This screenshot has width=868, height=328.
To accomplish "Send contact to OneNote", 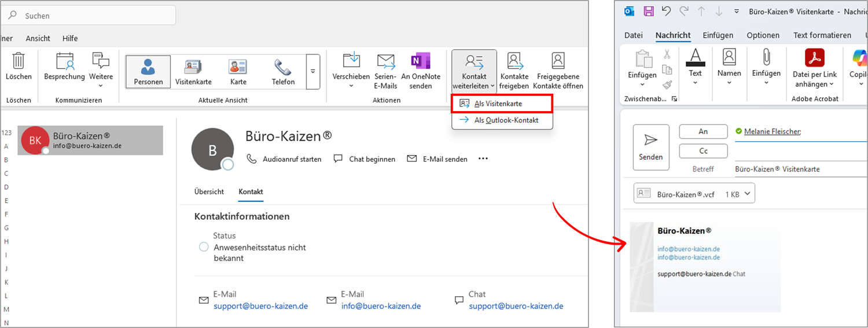I will pyautogui.click(x=421, y=62).
